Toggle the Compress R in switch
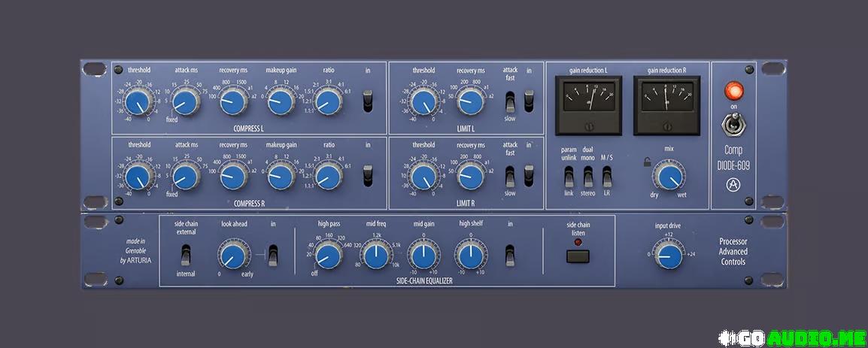 [368, 175]
